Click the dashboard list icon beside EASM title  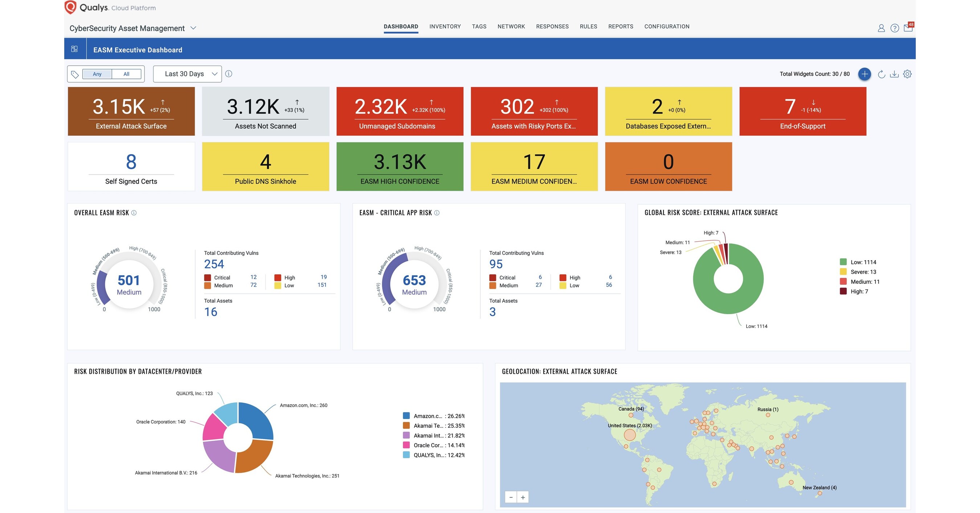coord(74,49)
